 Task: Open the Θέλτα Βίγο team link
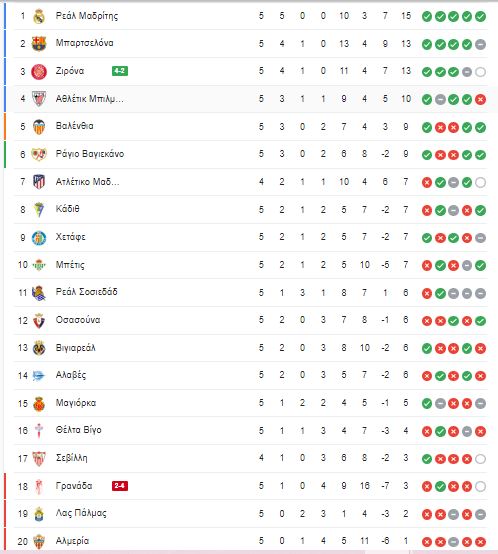coord(78,430)
